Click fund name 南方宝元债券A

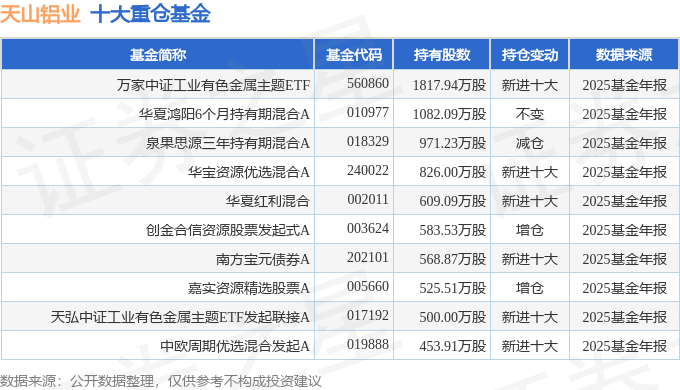point(263,259)
